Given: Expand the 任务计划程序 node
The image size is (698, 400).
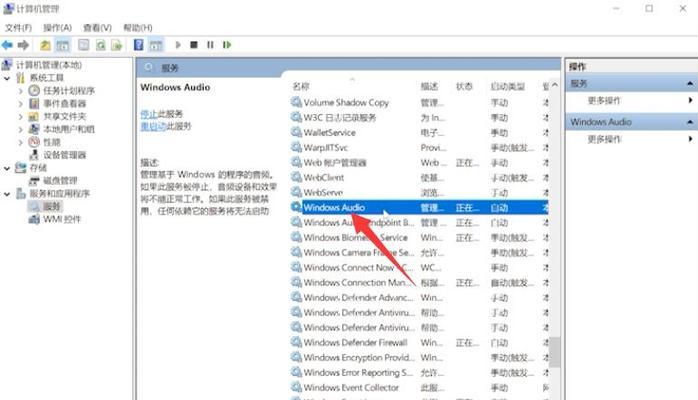Looking at the screenshot, I should (x=20, y=91).
